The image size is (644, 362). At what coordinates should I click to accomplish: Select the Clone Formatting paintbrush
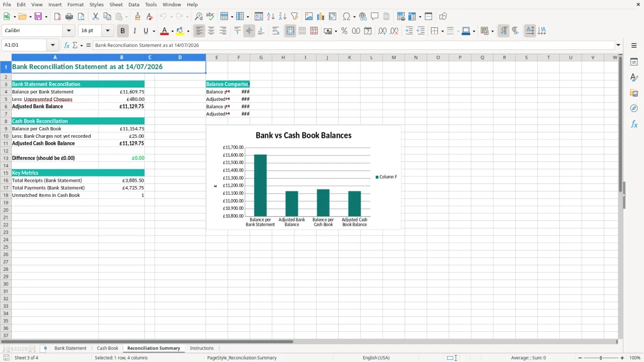[137, 17]
